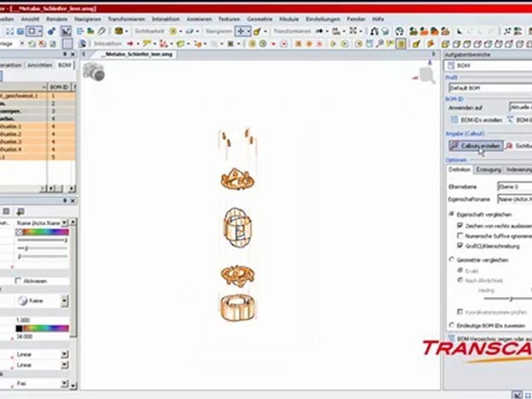Click the yellow circle icon beside Sichtbarkeit

[173, 31]
